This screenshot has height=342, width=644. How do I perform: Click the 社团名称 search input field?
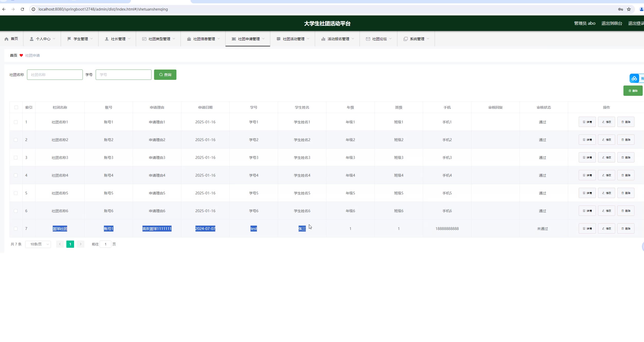pyautogui.click(x=55, y=75)
